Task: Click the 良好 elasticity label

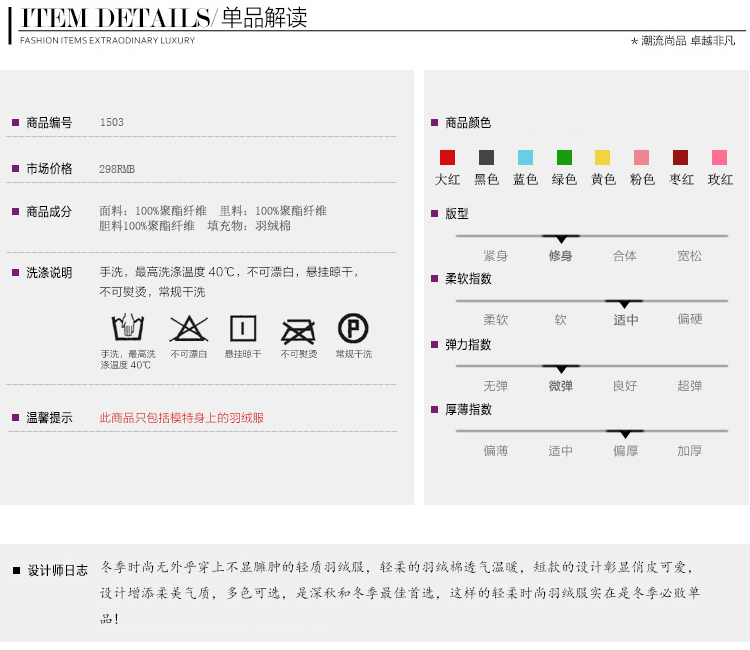Action: pyautogui.click(x=625, y=386)
